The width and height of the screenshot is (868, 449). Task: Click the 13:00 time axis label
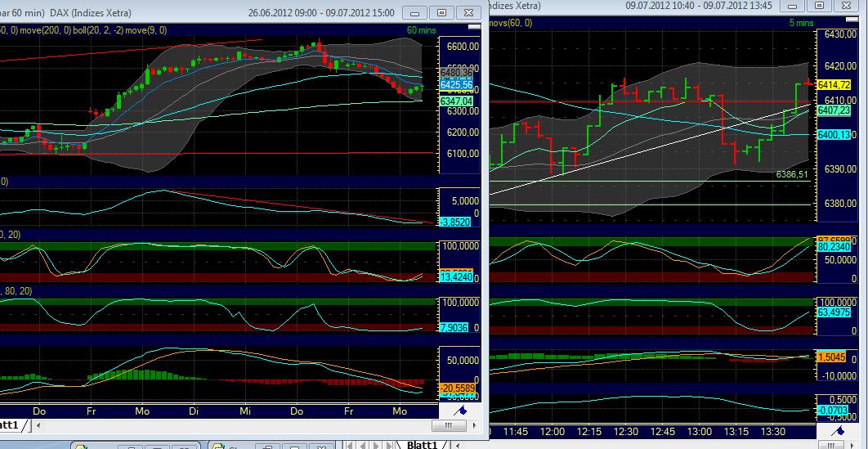699,431
